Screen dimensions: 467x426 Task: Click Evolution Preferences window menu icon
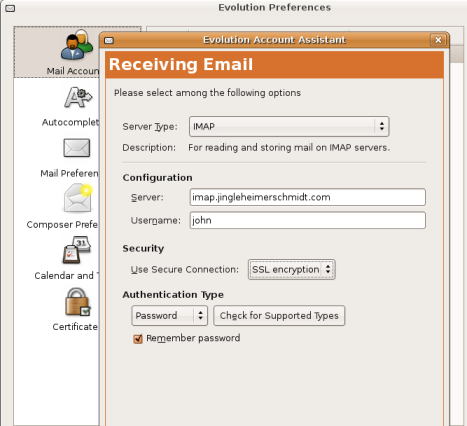[10, 8]
